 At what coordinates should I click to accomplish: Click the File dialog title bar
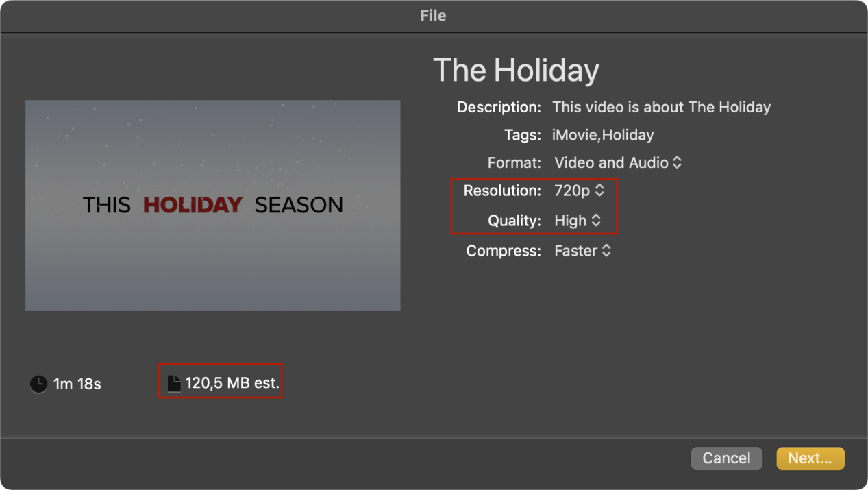point(433,15)
